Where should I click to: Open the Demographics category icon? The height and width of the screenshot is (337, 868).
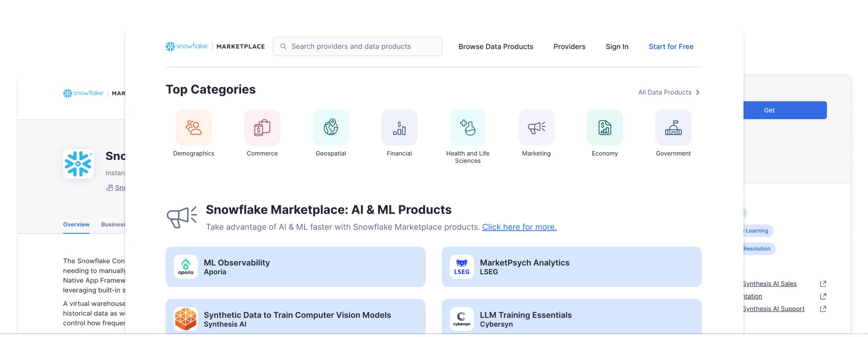(x=193, y=127)
